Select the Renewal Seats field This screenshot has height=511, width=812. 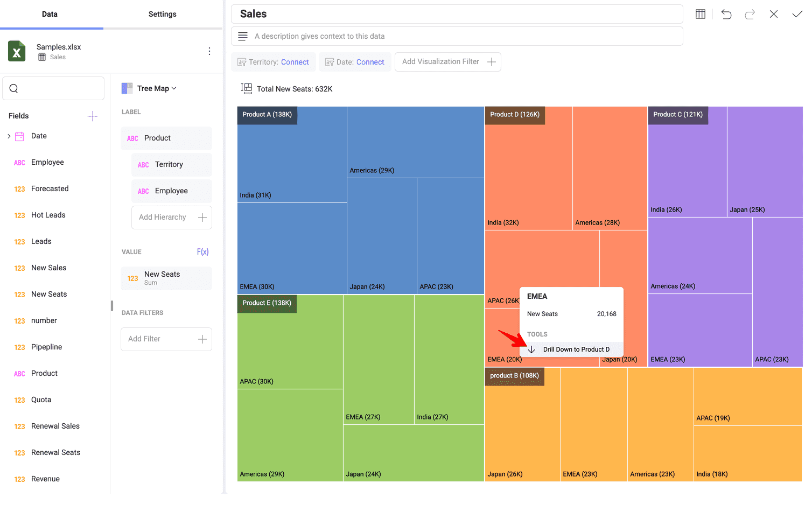(56, 453)
